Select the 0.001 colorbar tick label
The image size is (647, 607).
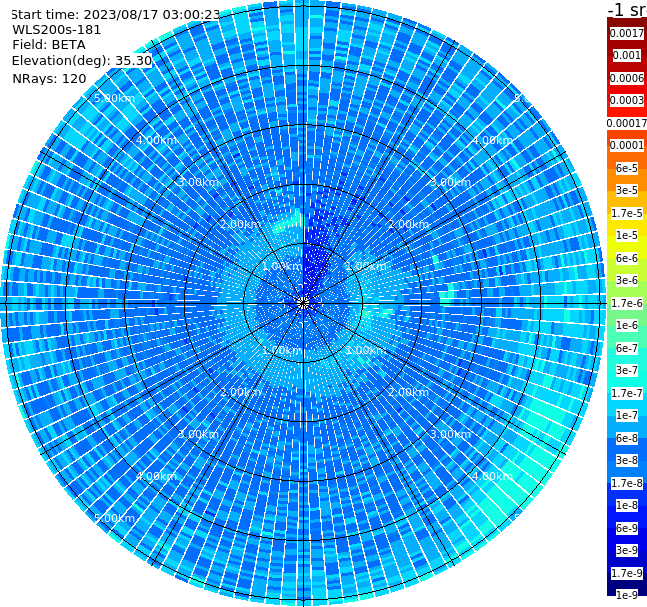coord(627,55)
